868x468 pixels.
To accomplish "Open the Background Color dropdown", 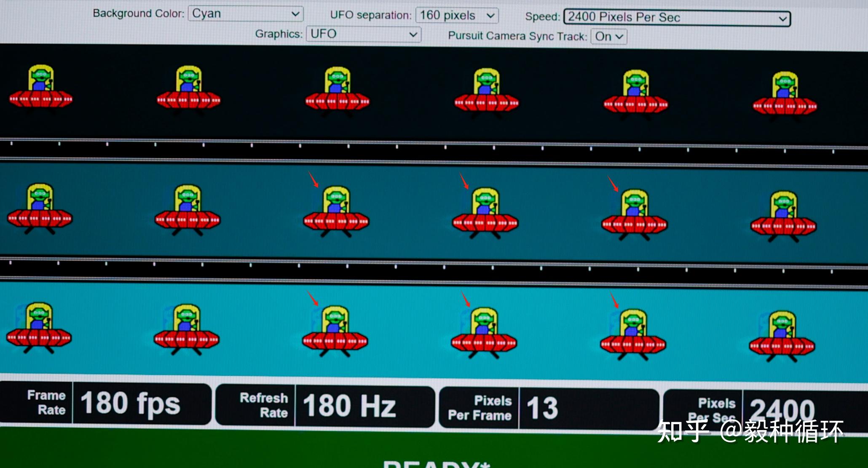I will (245, 14).
